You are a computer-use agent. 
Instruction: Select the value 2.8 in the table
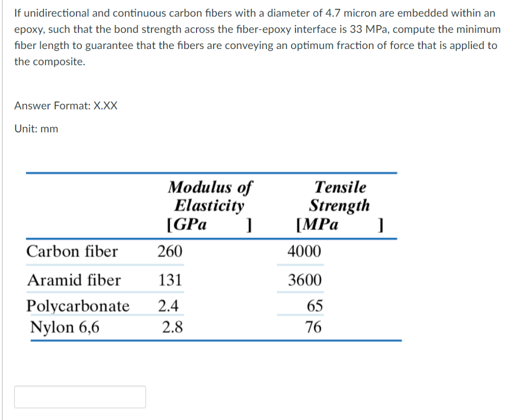[172, 327]
